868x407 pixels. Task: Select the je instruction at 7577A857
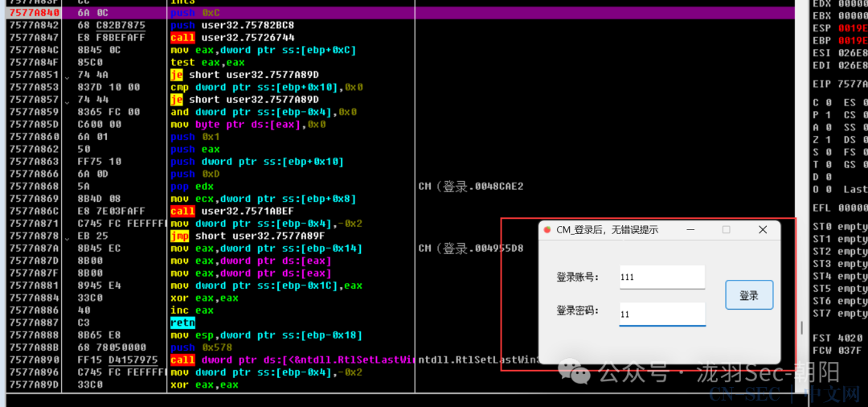(244, 100)
